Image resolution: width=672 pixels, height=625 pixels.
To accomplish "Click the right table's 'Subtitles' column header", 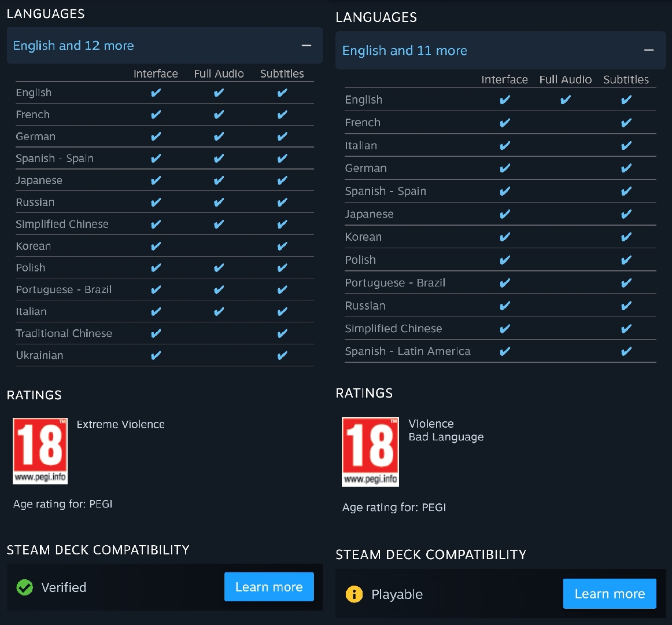I will click(626, 80).
